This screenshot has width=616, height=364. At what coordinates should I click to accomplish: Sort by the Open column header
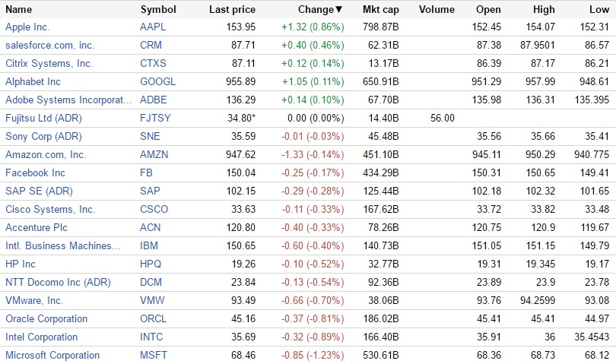[488, 10]
